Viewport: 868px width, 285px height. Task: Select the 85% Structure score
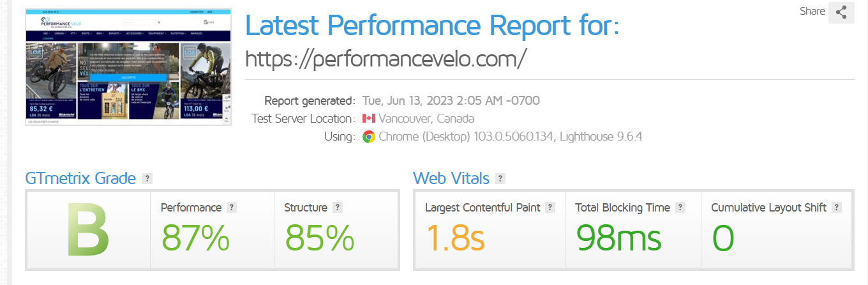pos(319,238)
